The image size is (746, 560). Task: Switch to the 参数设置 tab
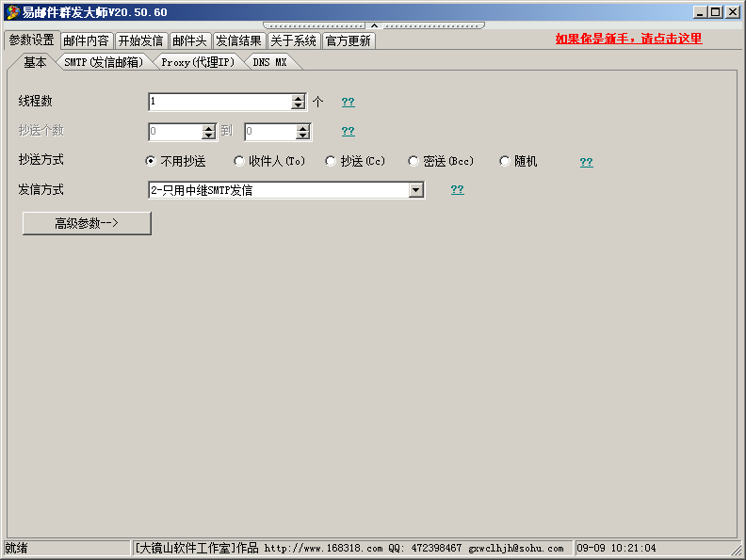coord(31,40)
